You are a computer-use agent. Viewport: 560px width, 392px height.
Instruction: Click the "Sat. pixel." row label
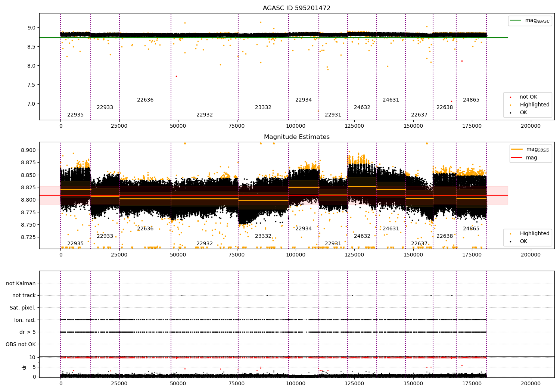(x=22, y=308)
